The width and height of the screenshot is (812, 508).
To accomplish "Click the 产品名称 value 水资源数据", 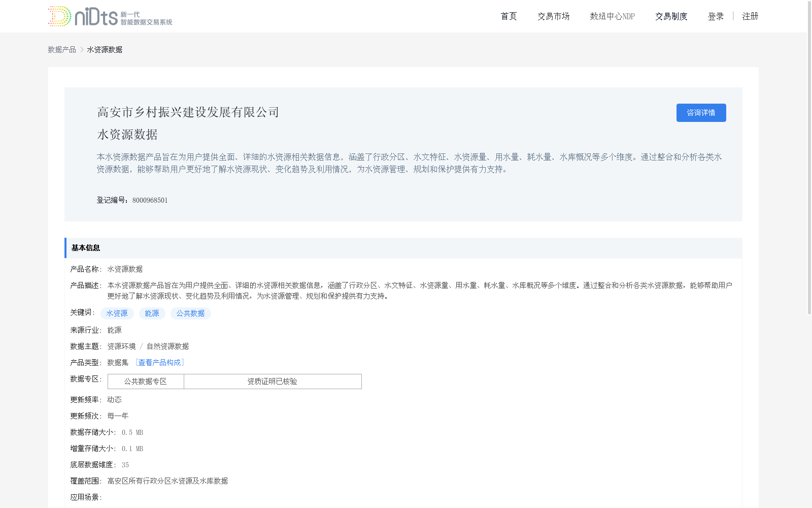I will coord(125,269).
